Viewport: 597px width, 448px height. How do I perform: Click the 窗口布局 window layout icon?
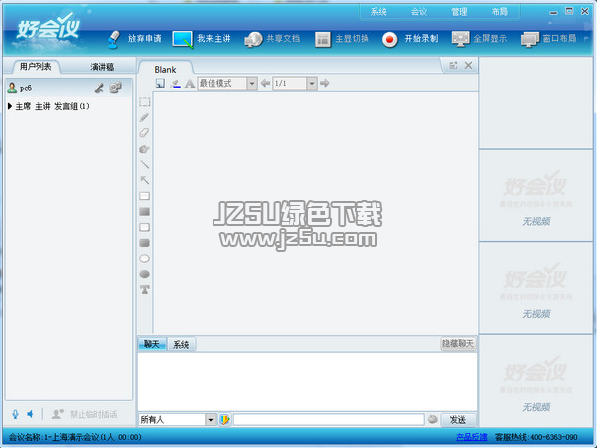click(530, 39)
